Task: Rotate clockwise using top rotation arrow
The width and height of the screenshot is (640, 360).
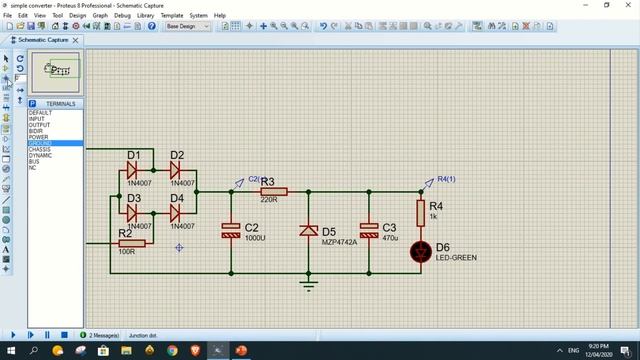Action: 20,59
